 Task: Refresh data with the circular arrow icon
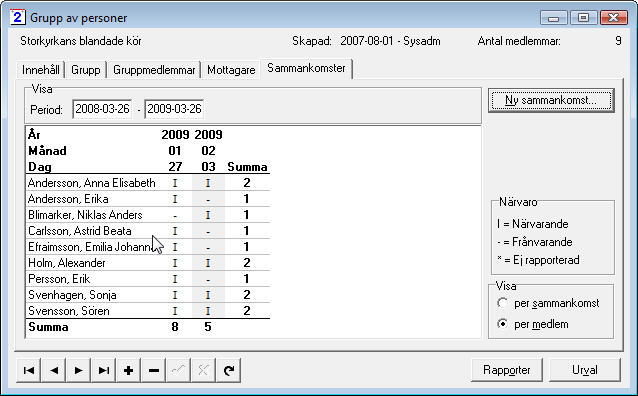pyautogui.click(x=229, y=370)
